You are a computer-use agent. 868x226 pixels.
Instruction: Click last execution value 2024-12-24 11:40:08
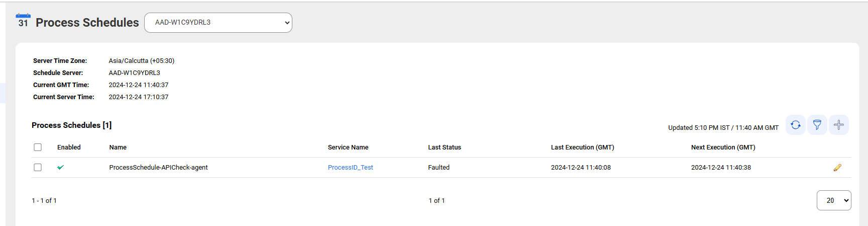pos(581,168)
